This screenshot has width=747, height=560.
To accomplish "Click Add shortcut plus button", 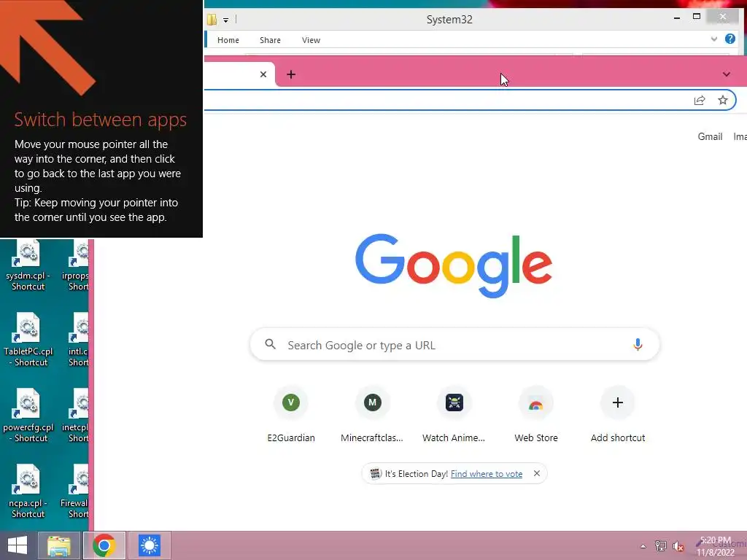I will (x=617, y=402).
